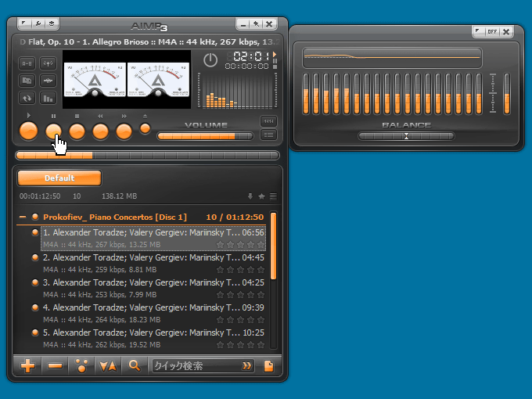Open the equalizer presets menu arrow
Image resolution: width=532 pixels, height=399 pixels.
point(477,32)
